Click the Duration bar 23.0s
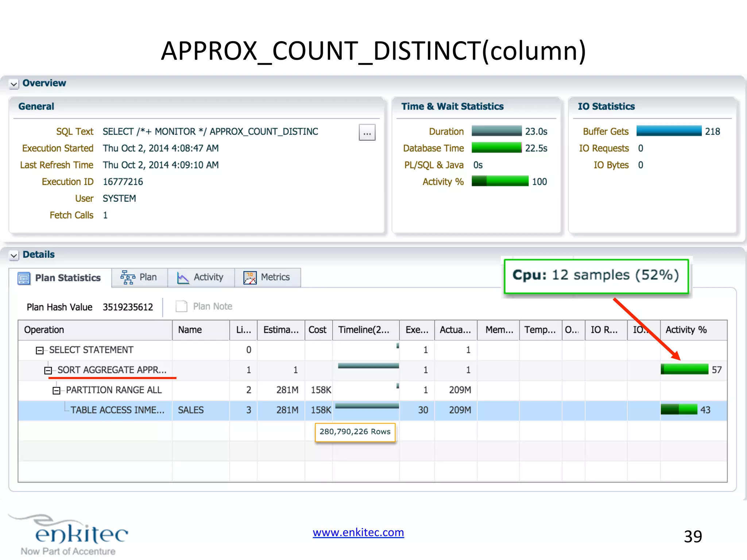The width and height of the screenshot is (747, 560). tap(497, 131)
